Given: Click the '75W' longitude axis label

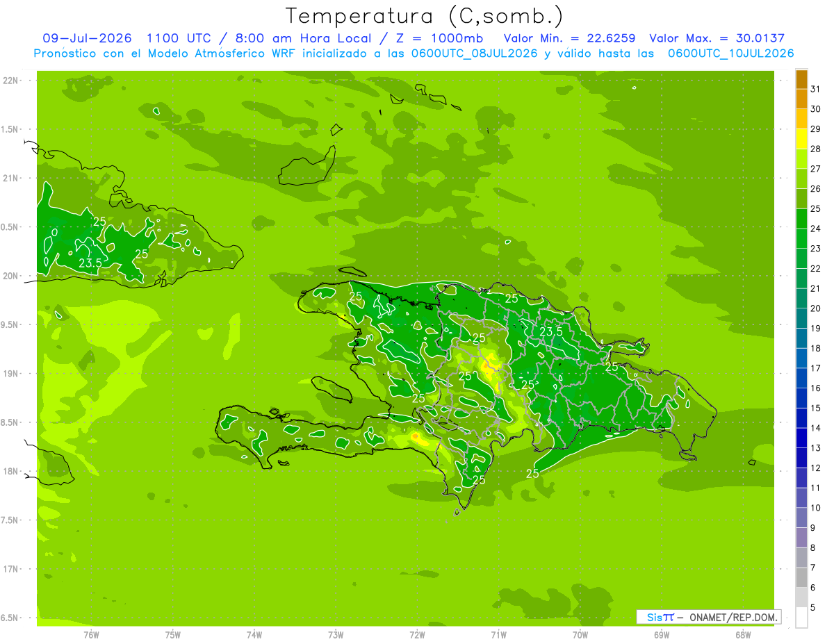Looking at the screenshot, I should [x=173, y=635].
